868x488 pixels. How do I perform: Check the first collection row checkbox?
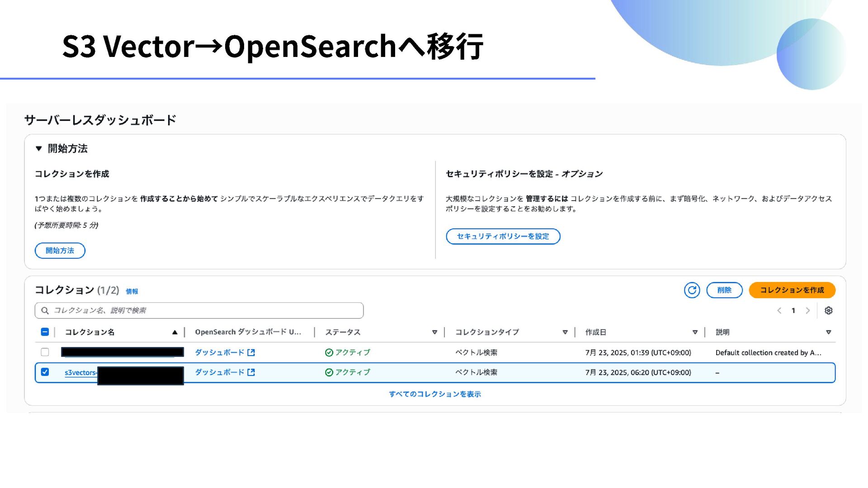coord(45,352)
